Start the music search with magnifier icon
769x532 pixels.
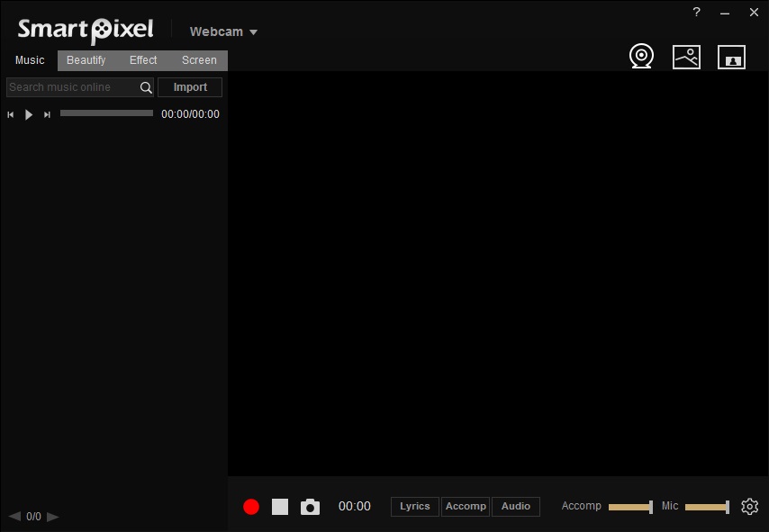(x=145, y=87)
